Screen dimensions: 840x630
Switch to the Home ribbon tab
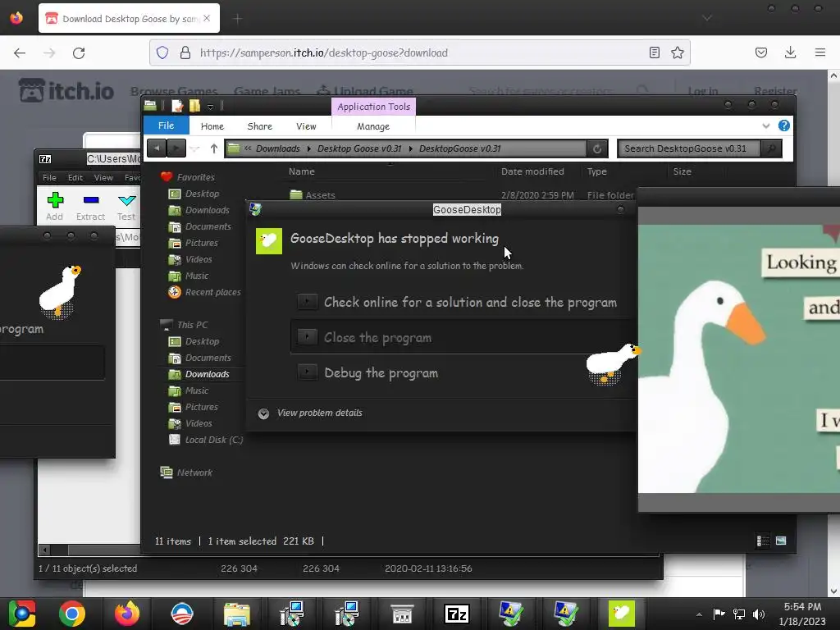pyautogui.click(x=212, y=126)
